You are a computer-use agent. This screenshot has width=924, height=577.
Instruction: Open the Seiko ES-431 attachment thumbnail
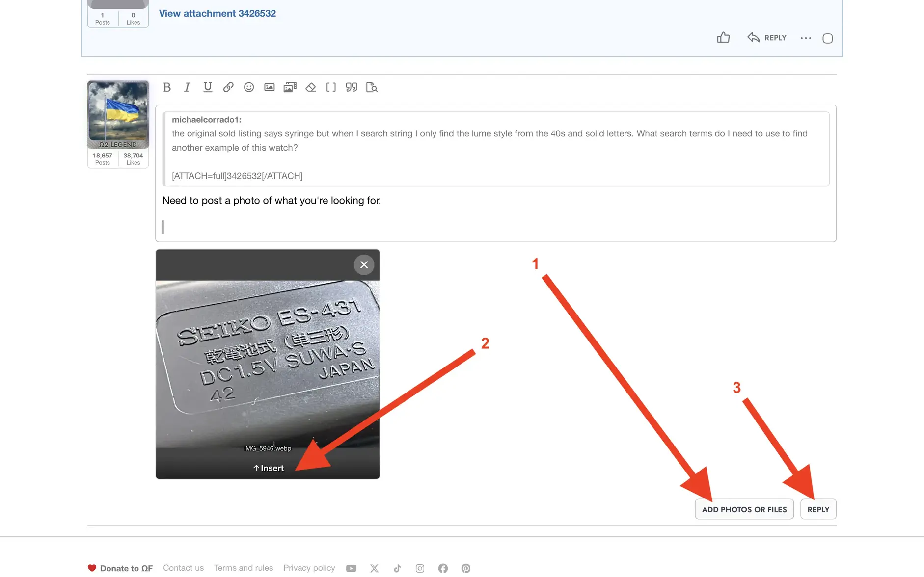(x=268, y=363)
